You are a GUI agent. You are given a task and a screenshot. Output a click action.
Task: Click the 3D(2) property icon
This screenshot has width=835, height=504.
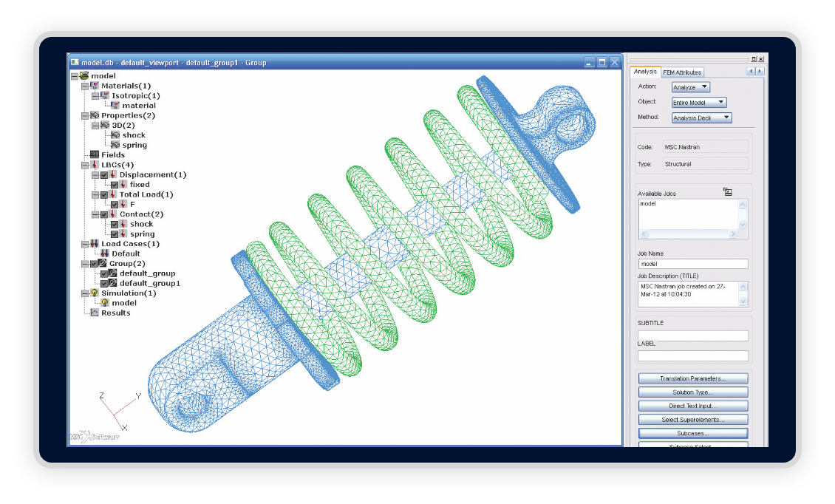click(x=105, y=125)
